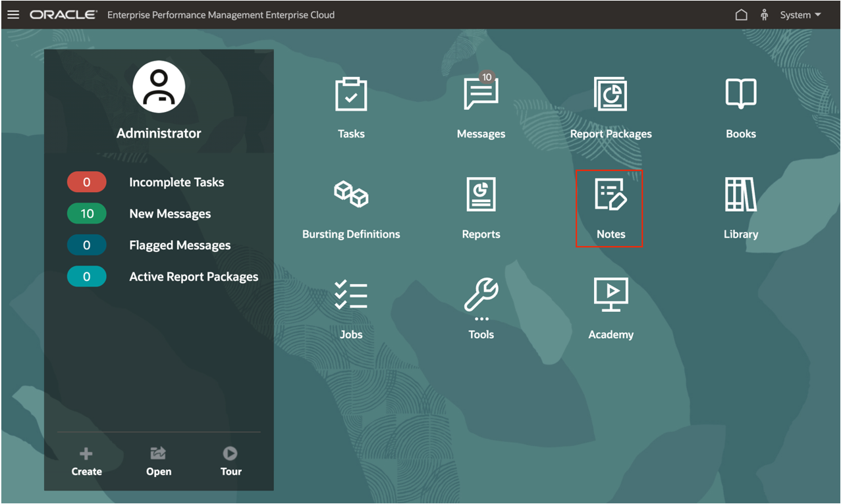Click the Administrator name text
841x504 pixels.
[159, 133]
